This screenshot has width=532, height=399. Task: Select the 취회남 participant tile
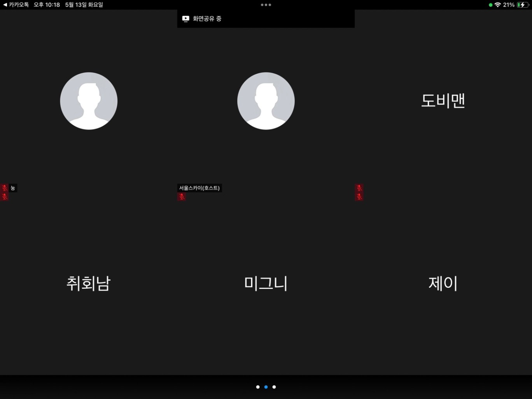(x=89, y=283)
